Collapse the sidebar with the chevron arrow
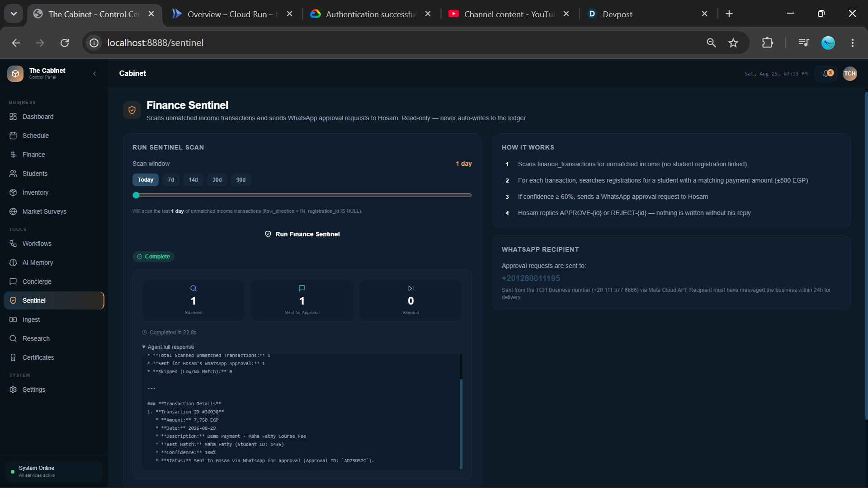Image resolution: width=868 pixels, height=488 pixels. point(94,74)
